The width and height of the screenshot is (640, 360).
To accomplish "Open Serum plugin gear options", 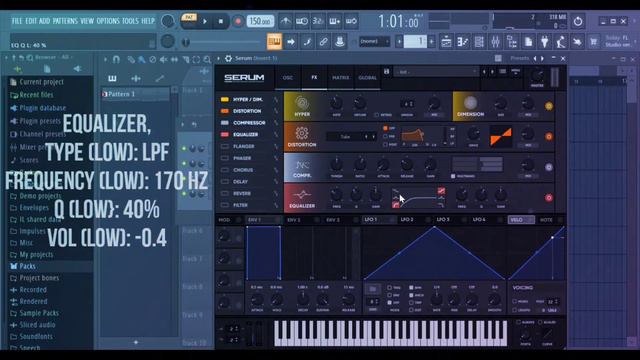I will (x=228, y=58).
